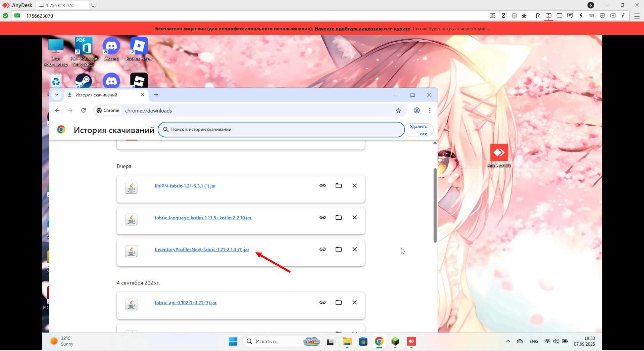
Task: Open Chrome three-dot menu
Action: 430,111
